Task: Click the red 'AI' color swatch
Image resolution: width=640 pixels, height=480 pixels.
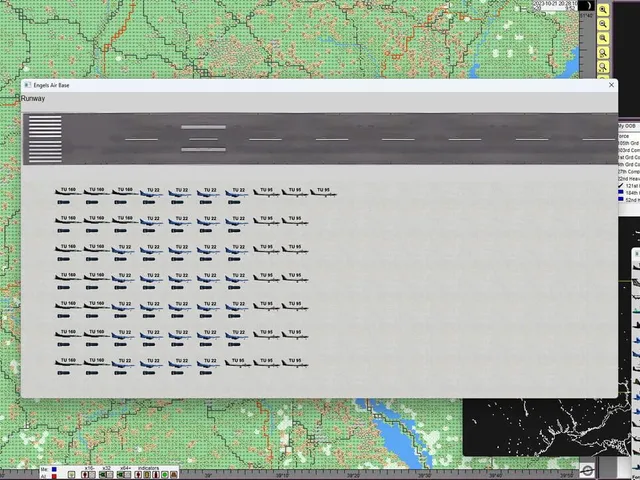Action: pos(54,476)
